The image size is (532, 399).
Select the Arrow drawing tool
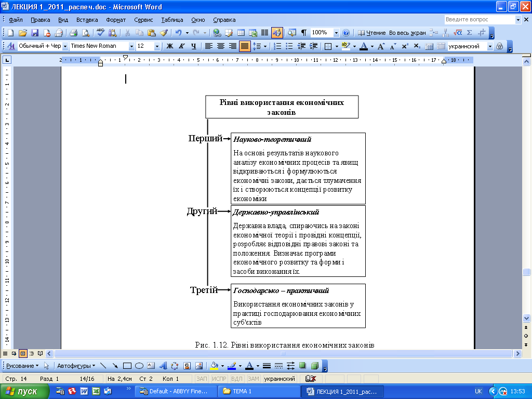[115, 366]
